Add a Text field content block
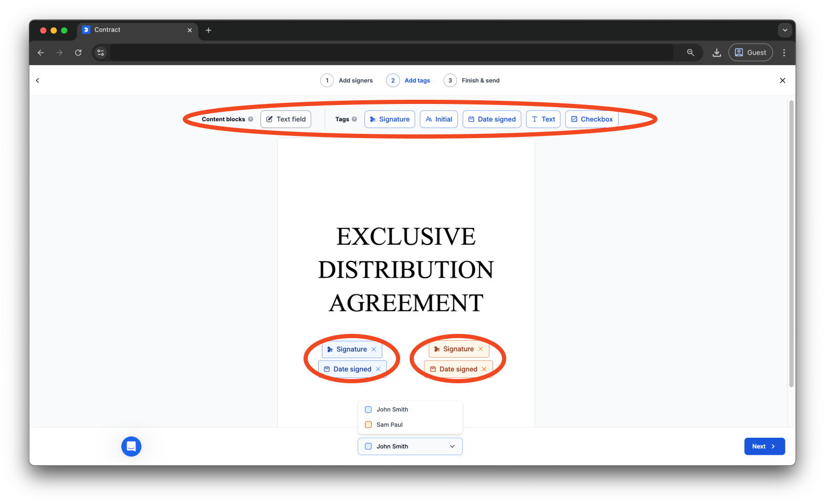Image resolution: width=825 pixels, height=504 pixels. (x=286, y=119)
